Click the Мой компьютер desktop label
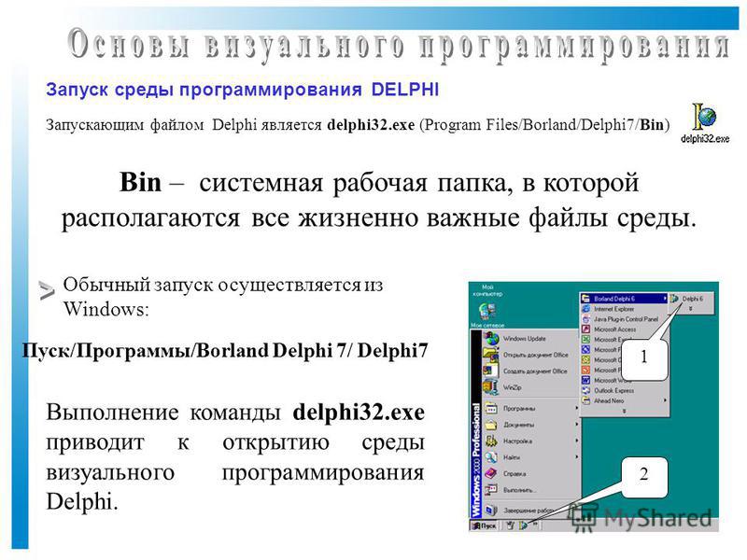Image resolution: width=747 pixels, height=560 pixels. coord(487,290)
